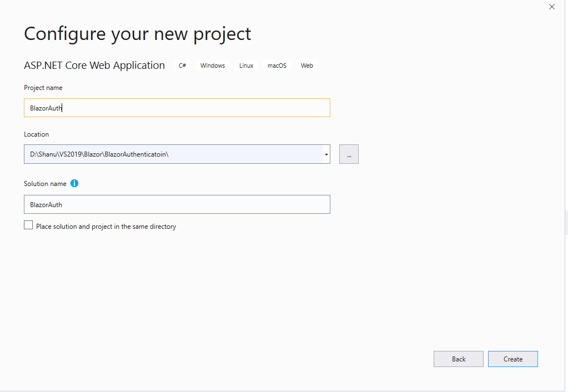
Task: Click the Configure your new project title
Action: [x=137, y=34]
